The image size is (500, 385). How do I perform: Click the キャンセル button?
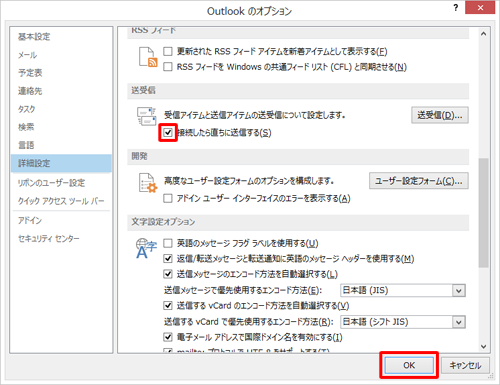point(465,365)
